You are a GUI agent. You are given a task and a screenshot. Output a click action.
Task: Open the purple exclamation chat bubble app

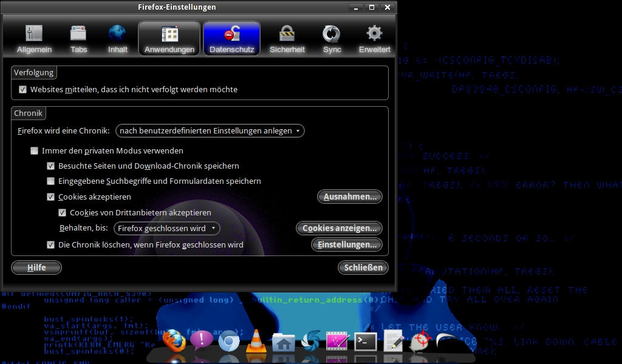202,340
